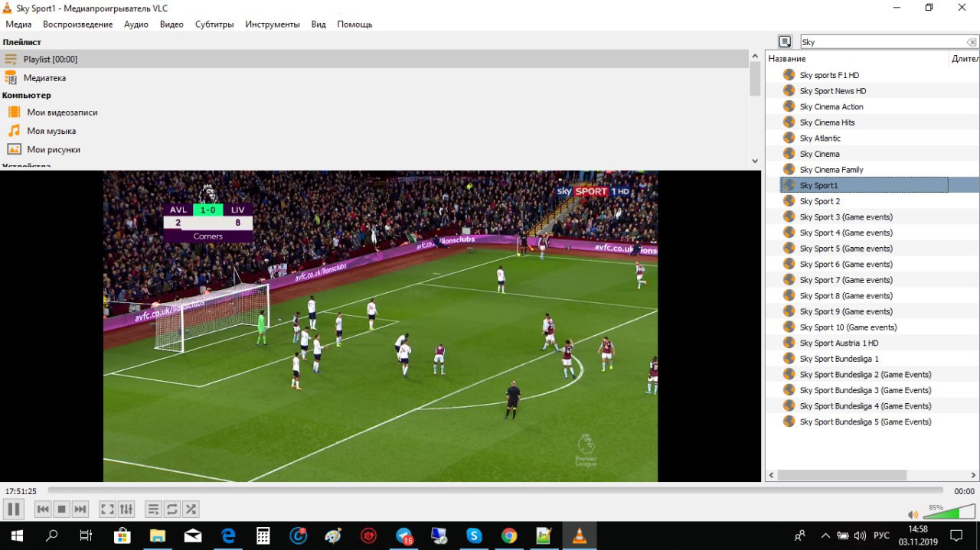The width and height of the screenshot is (980, 550).
Task: Click the elapsed time 17:51:25 label
Action: pyautogui.click(x=21, y=491)
